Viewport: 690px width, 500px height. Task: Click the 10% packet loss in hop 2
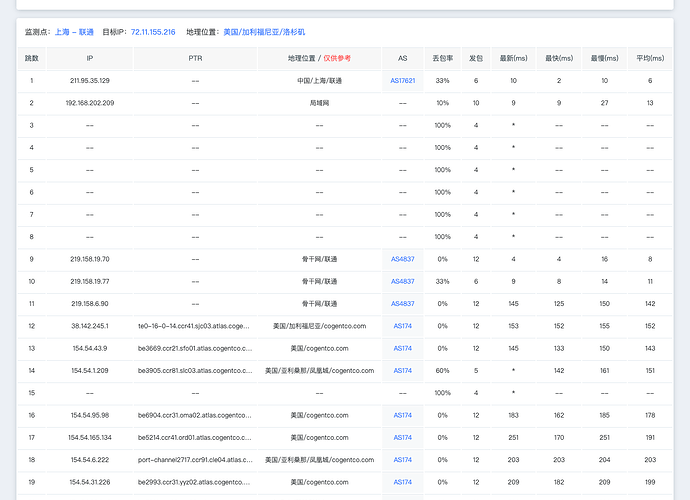pyautogui.click(x=443, y=103)
